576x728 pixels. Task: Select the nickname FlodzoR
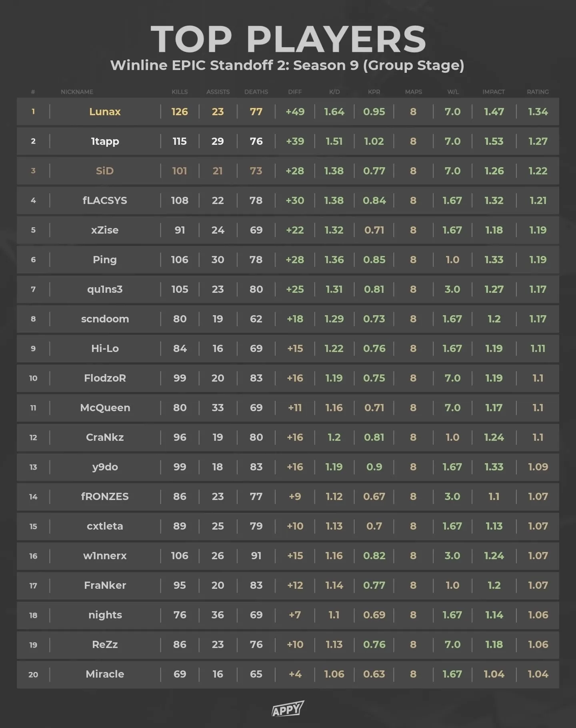(105, 378)
